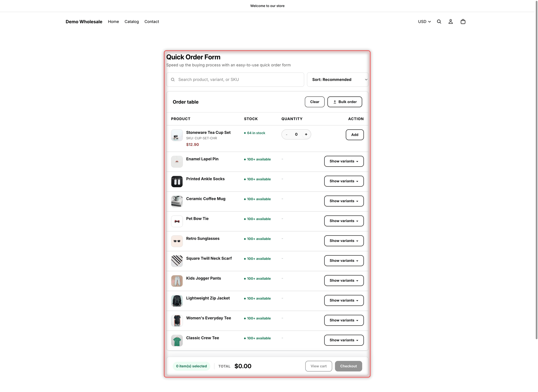Click the Tea Cup Set quantity field
This screenshot has height=392, width=538.
pyautogui.click(x=296, y=134)
